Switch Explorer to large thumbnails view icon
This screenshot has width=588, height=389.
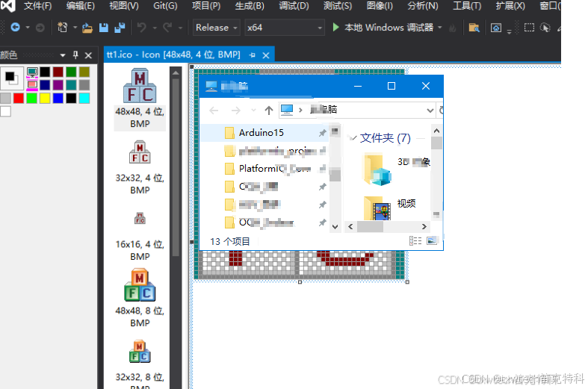pyautogui.click(x=432, y=240)
